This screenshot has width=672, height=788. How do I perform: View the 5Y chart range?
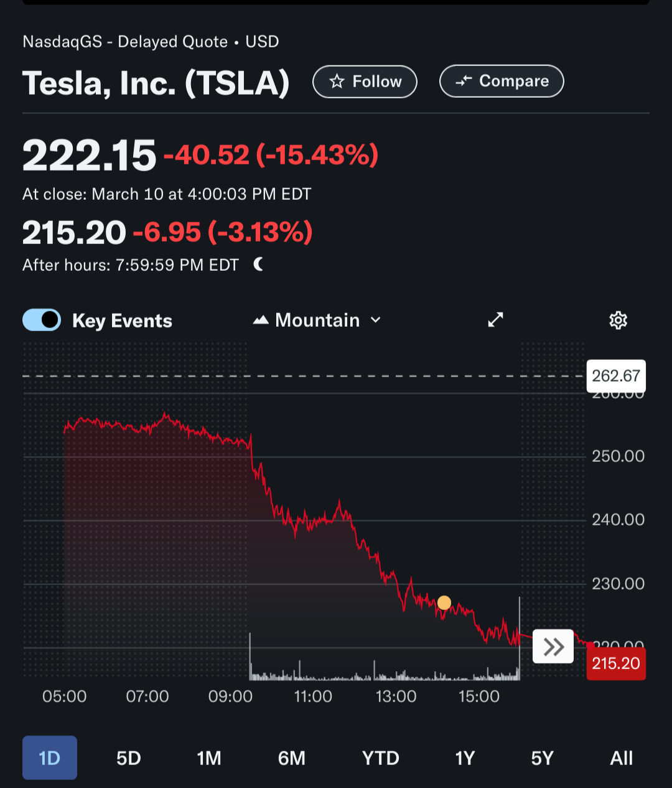[x=543, y=758]
